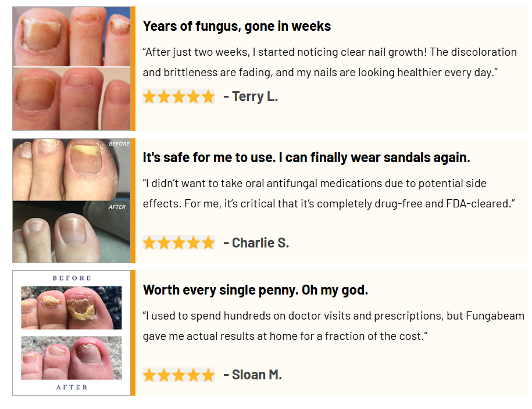The height and width of the screenshot is (409, 532).
Task: Click the fifth star in Sloan M.'s rating
Action: (x=208, y=375)
